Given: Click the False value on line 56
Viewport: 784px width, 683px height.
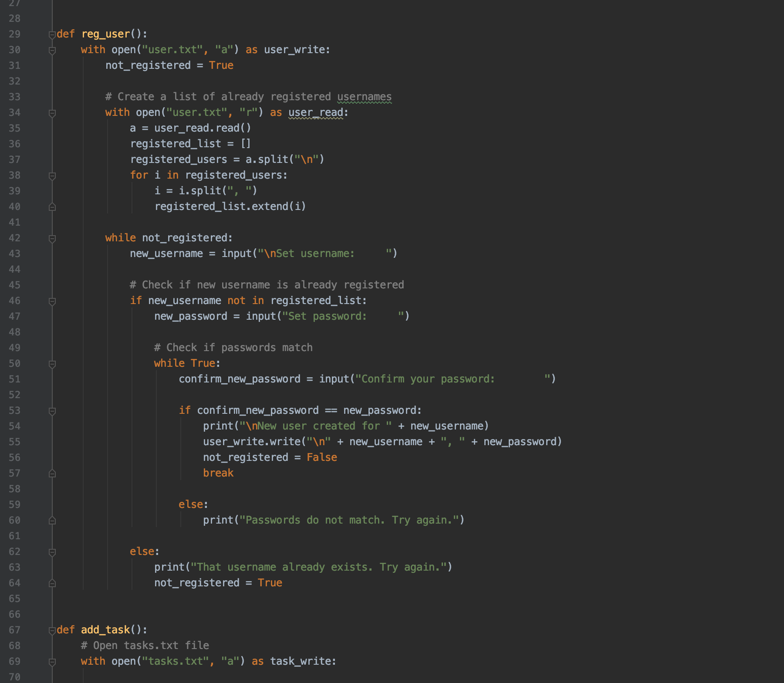Looking at the screenshot, I should (x=322, y=457).
